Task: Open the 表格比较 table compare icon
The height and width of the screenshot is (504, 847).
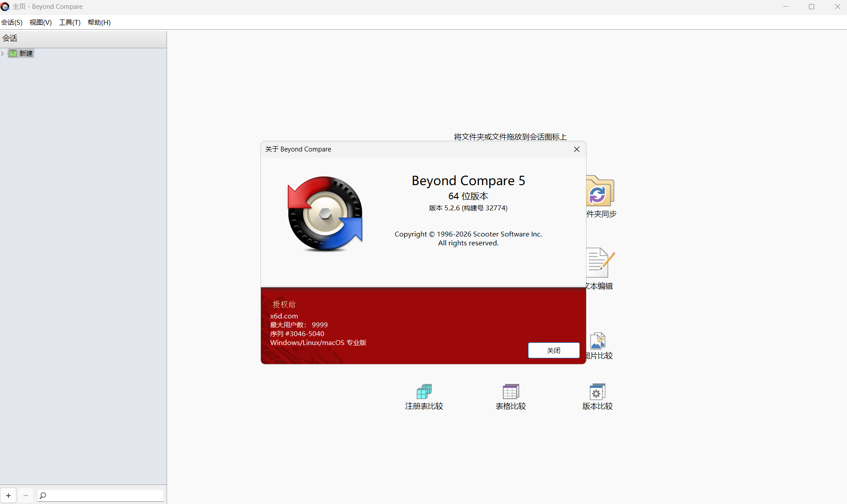Action: (x=511, y=392)
